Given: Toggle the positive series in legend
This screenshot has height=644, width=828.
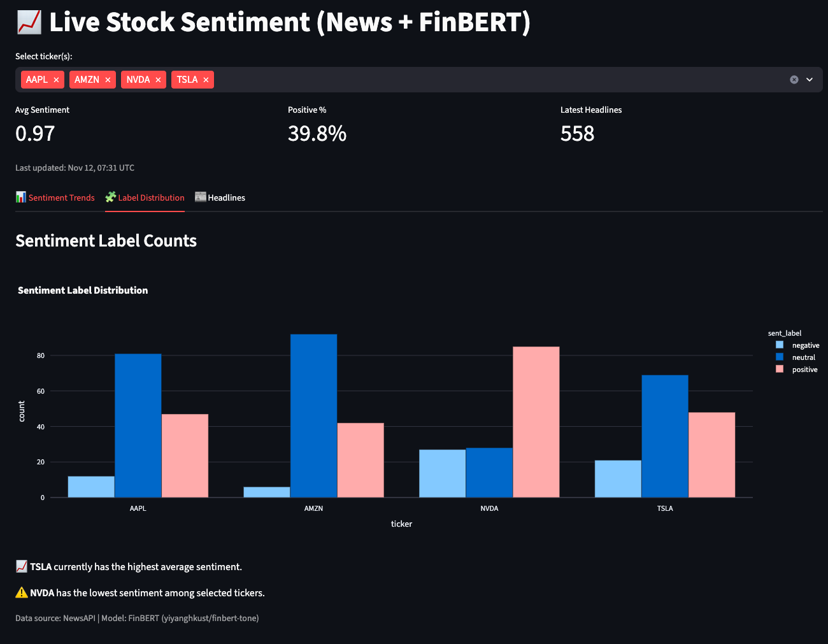Looking at the screenshot, I should point(804,369).
